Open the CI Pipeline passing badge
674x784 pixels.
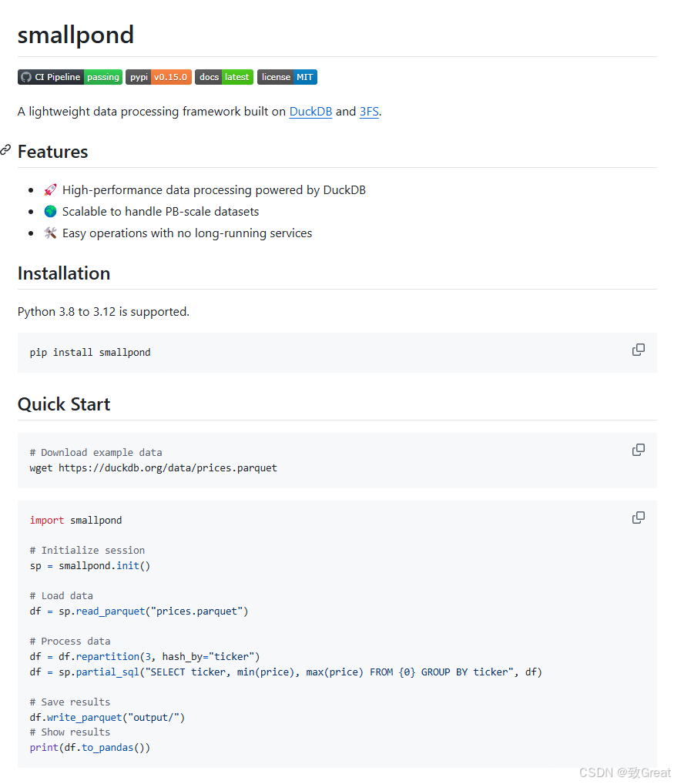pos(70,77)
